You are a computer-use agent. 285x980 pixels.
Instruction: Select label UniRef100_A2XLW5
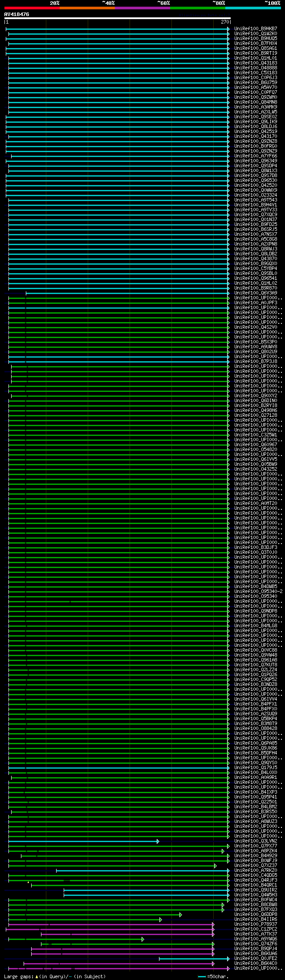(x=256, y=112)
